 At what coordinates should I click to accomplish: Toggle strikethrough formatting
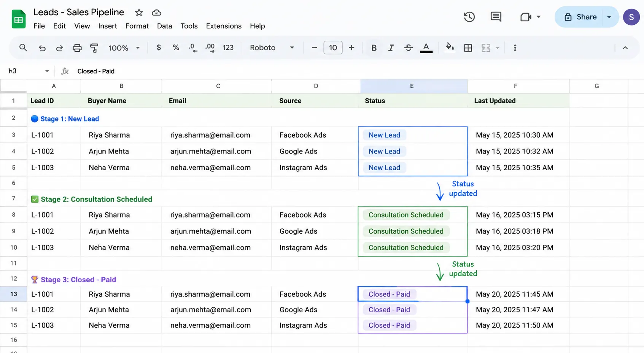click(408, 48)
